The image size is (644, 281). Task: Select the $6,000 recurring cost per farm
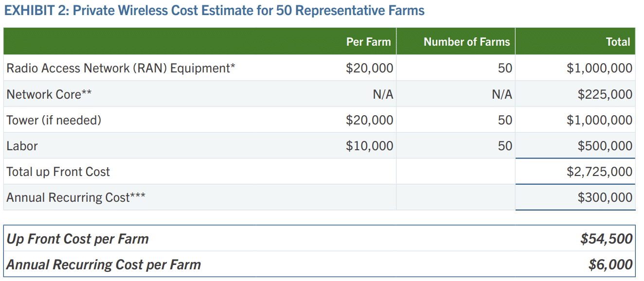pos(610,264)
